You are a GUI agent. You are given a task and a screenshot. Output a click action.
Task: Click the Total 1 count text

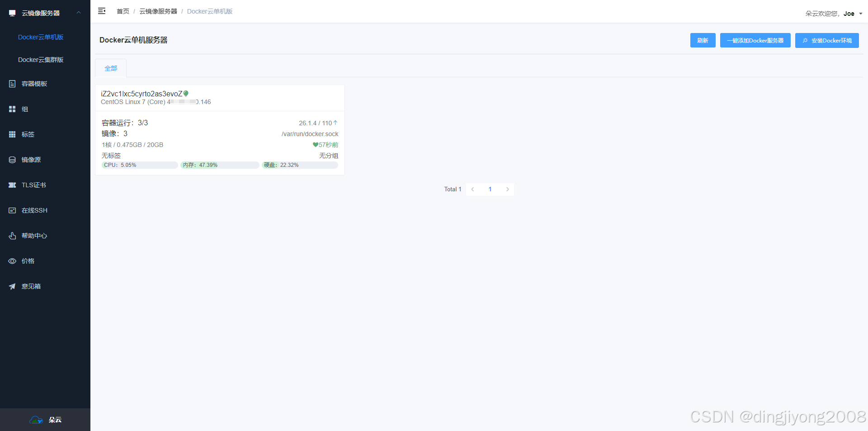(x=453, y=189)
